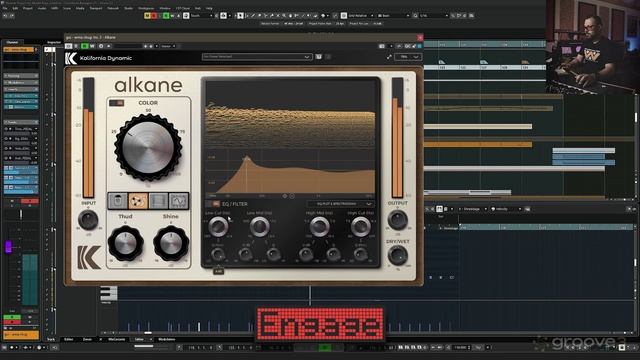This screenshot has width=640, height=360.
Task: Select the highlighted orange character mode icon
Action: [138, 201]
